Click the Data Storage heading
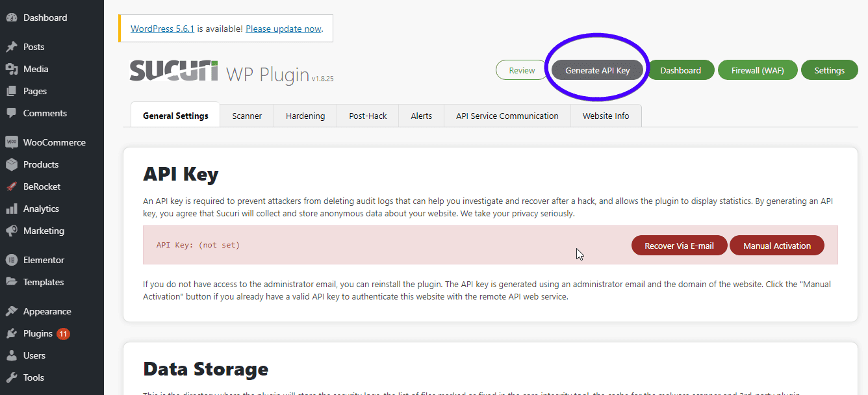The image size is (868, 395). [x=205, y=369]
